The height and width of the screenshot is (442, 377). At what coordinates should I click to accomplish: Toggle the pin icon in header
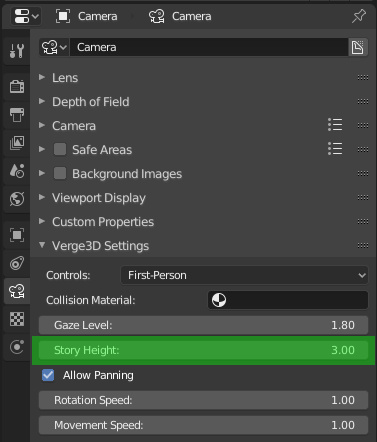359,16
